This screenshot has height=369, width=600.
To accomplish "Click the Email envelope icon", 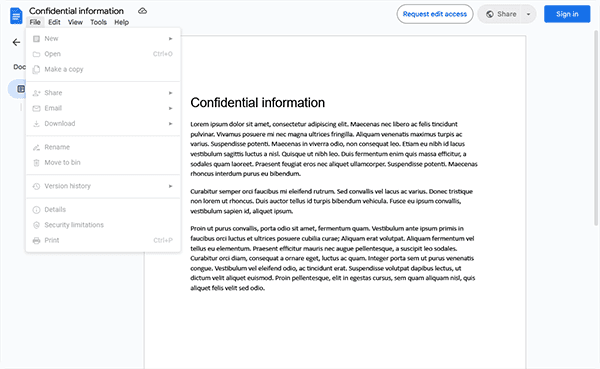I will coord(36,108).
